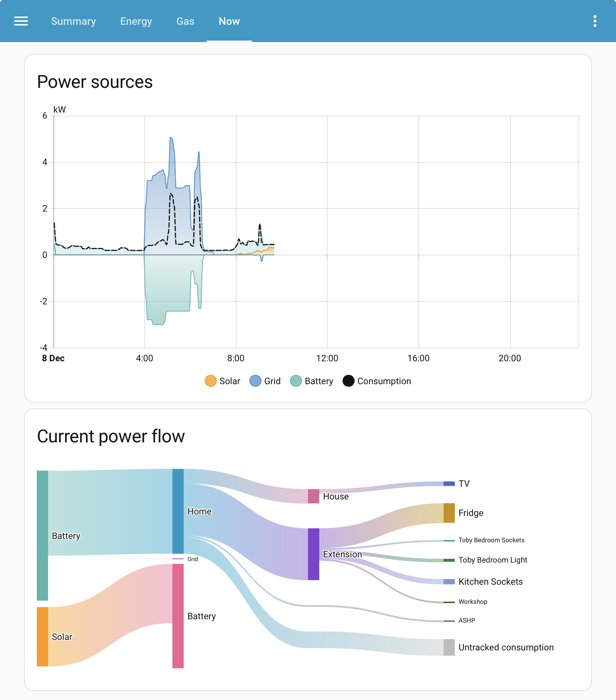
Task: Click the Kitchen Sockets flow label
Action: [491, 582]
